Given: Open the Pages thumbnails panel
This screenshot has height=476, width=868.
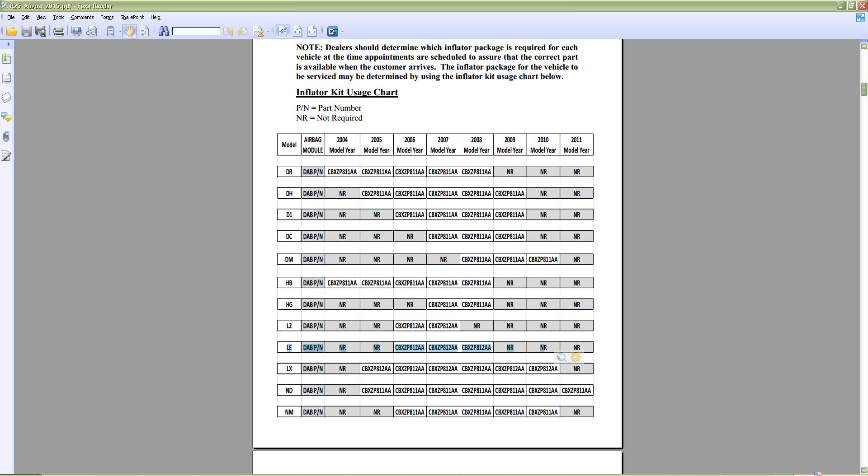Looking at the screenshot, I should (6, 78).
